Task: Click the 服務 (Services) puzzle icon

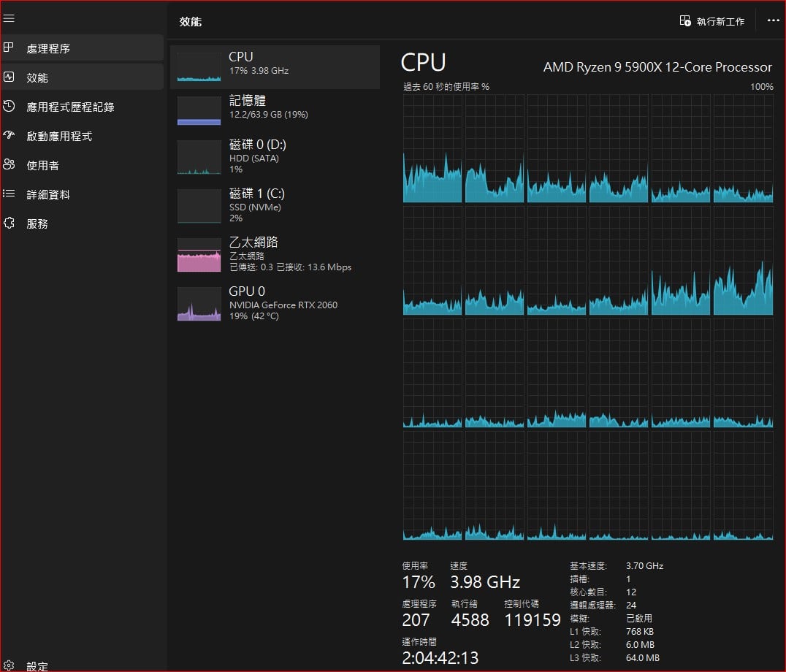Action: coord(9,224)
